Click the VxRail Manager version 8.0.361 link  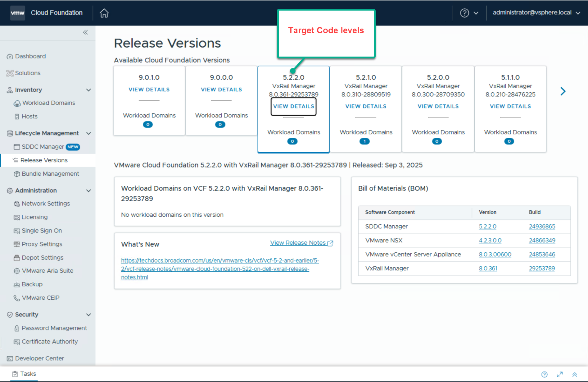(488, 268)
